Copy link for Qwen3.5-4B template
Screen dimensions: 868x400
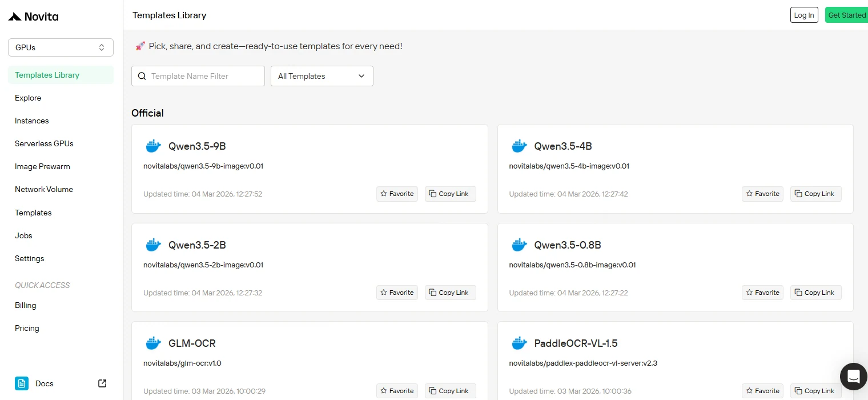(815, 194)
